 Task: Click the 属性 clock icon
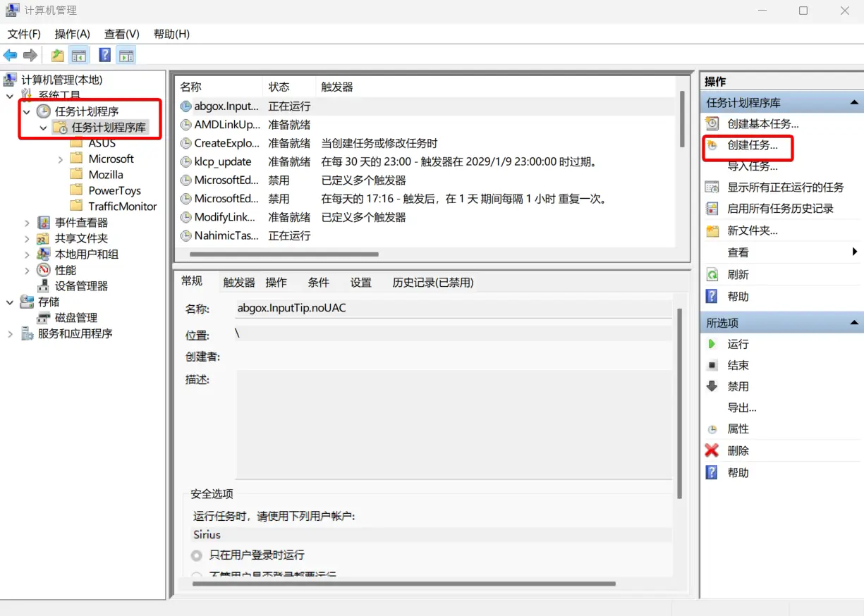(x=712, y=429)
